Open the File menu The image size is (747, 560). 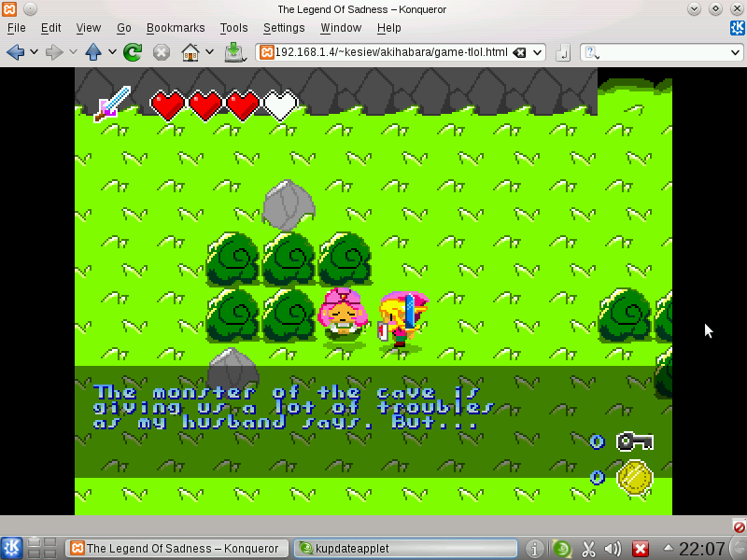coord(16,28)
